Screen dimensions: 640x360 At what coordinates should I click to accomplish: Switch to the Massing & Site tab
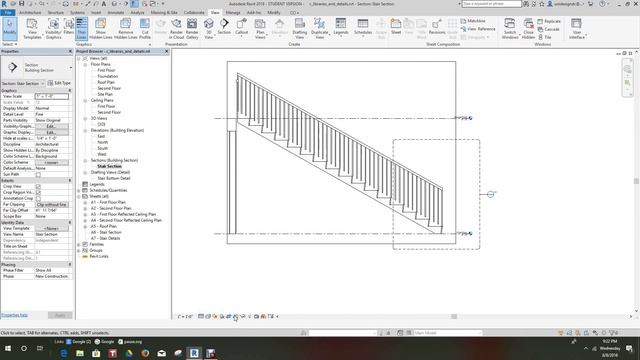[x=164, y=13]
